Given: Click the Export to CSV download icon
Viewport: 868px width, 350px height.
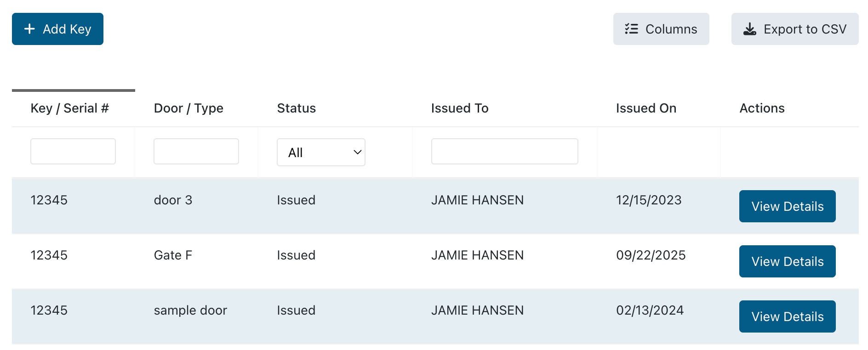Looking at the screenshot, I should click(x=749, y=29).
